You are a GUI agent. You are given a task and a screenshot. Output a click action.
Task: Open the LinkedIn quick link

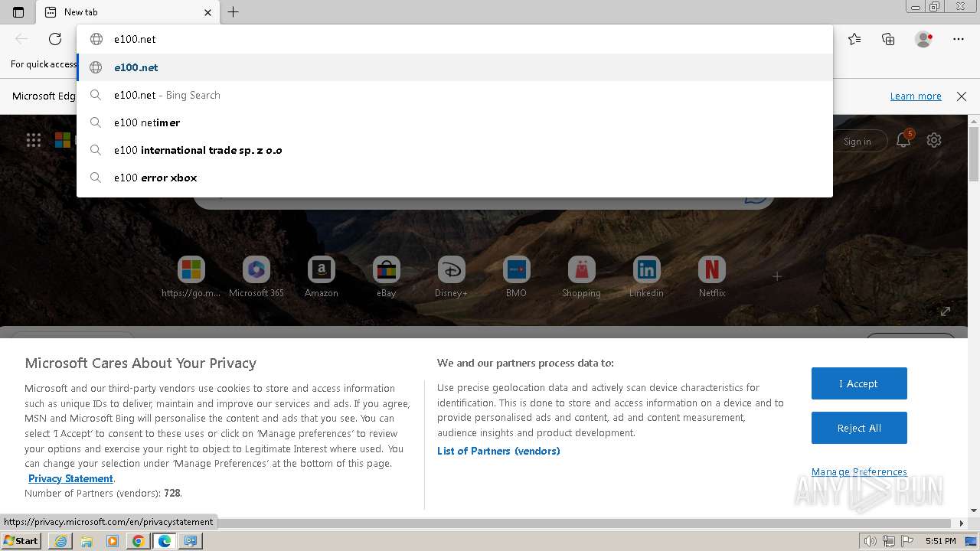pos(647,277)
